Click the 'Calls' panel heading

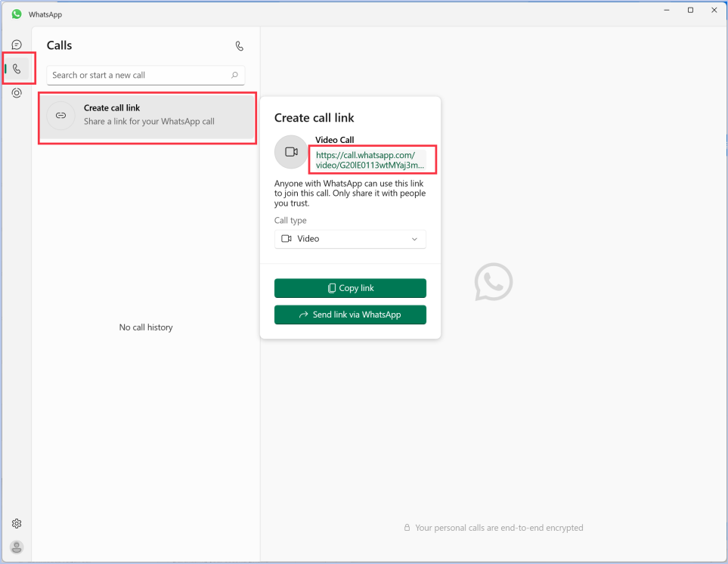(60, 45)
